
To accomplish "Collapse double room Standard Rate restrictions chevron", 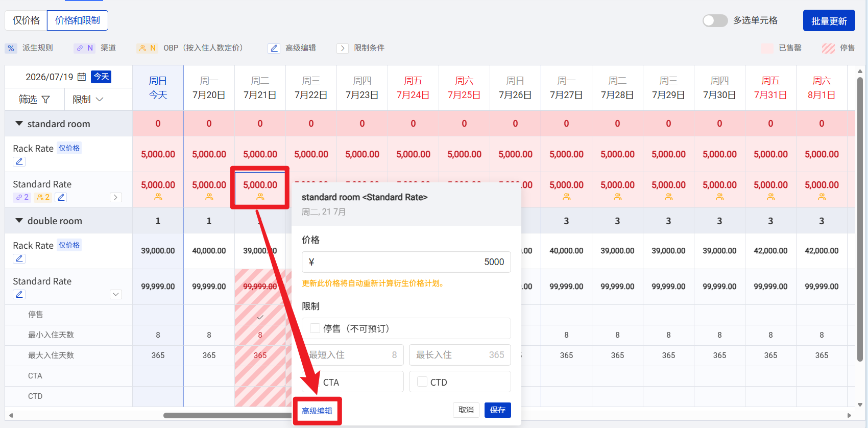I will pos(116,294).
